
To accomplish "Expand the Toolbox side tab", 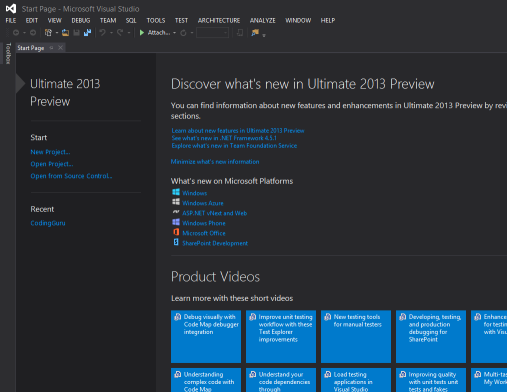I will pos(8,53).
